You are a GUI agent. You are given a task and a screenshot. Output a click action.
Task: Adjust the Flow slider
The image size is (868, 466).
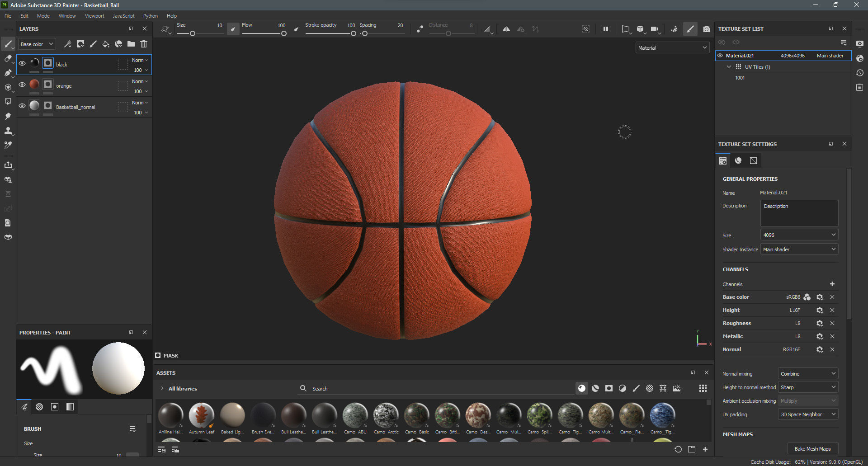coord(264,33)
